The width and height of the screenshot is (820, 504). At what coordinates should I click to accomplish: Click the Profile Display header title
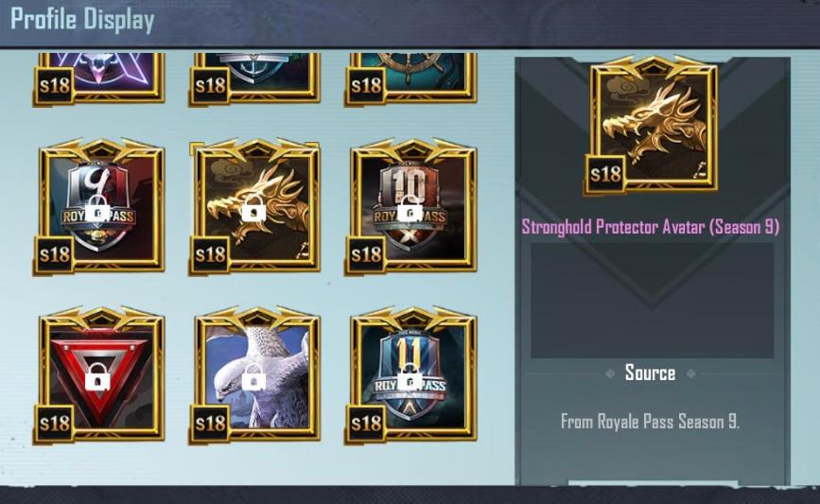[82, 20]
